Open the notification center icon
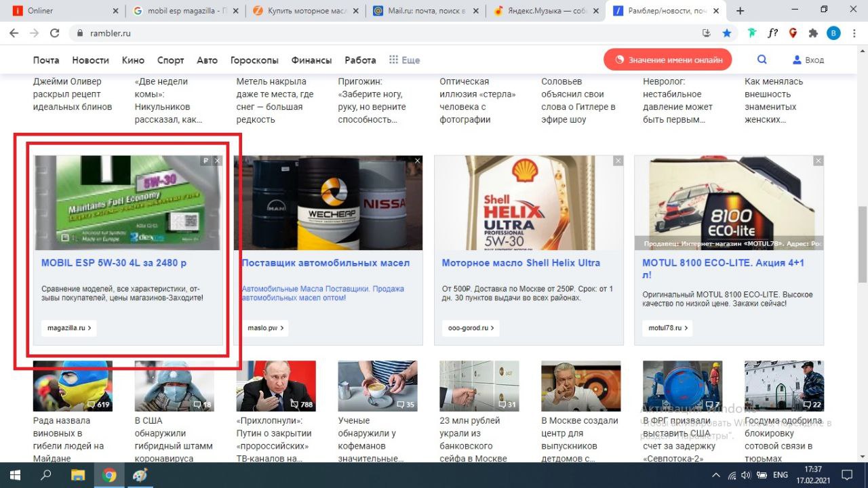The height and width of the screenshot is (488, 868). [x=846, y=475]
